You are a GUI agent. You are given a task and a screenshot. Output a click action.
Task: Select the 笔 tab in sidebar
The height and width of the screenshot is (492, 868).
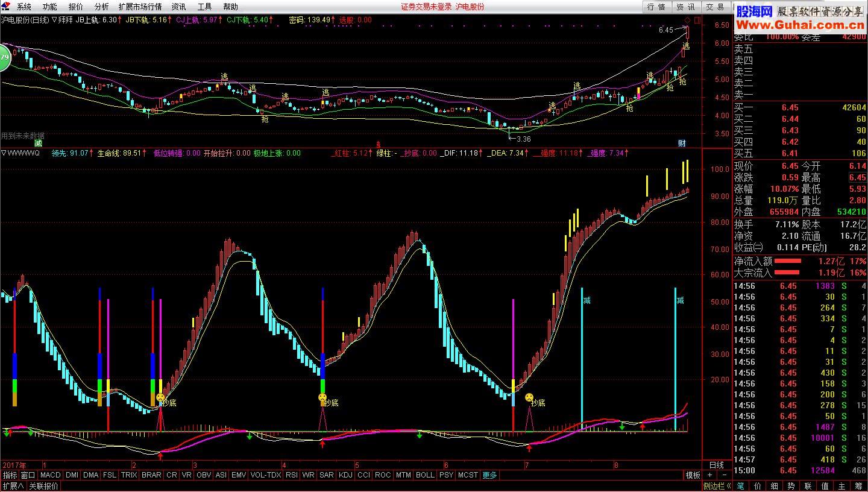pos(741,486)
